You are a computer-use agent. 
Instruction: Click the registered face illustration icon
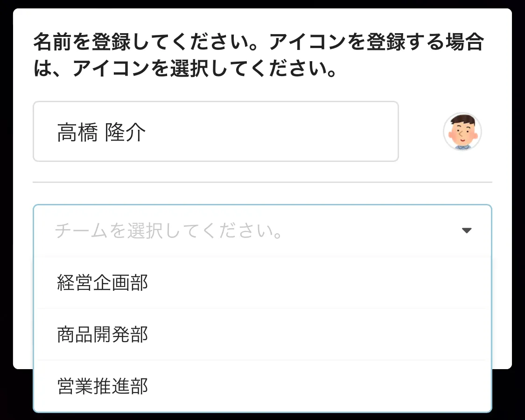[x=462, y=132]
